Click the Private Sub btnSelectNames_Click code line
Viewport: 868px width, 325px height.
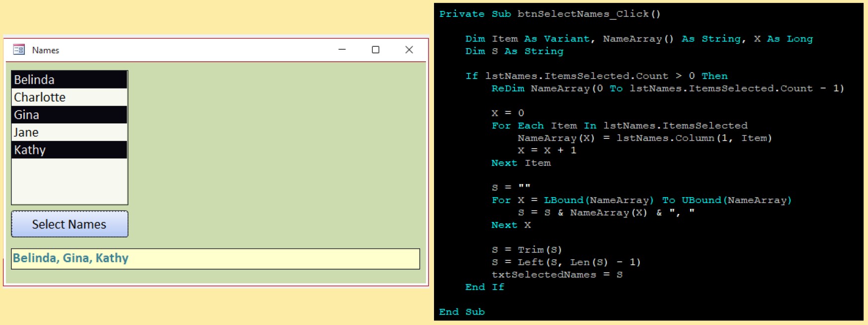(549, 14)
